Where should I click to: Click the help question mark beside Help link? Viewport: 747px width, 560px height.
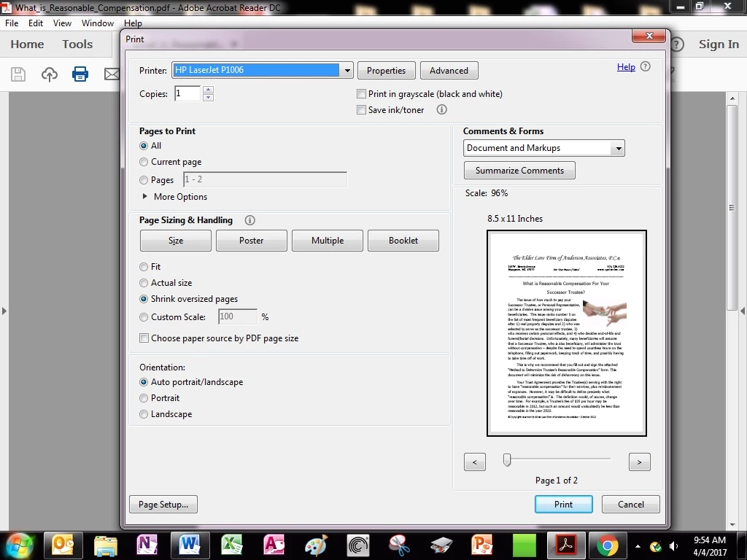pos(645,66)
